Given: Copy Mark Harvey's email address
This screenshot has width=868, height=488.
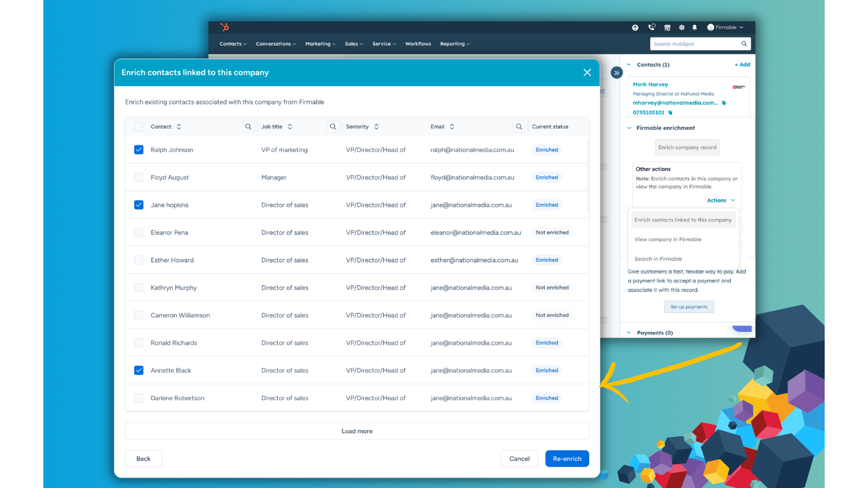Looking at the screenshot, I should tap(724, 103).
